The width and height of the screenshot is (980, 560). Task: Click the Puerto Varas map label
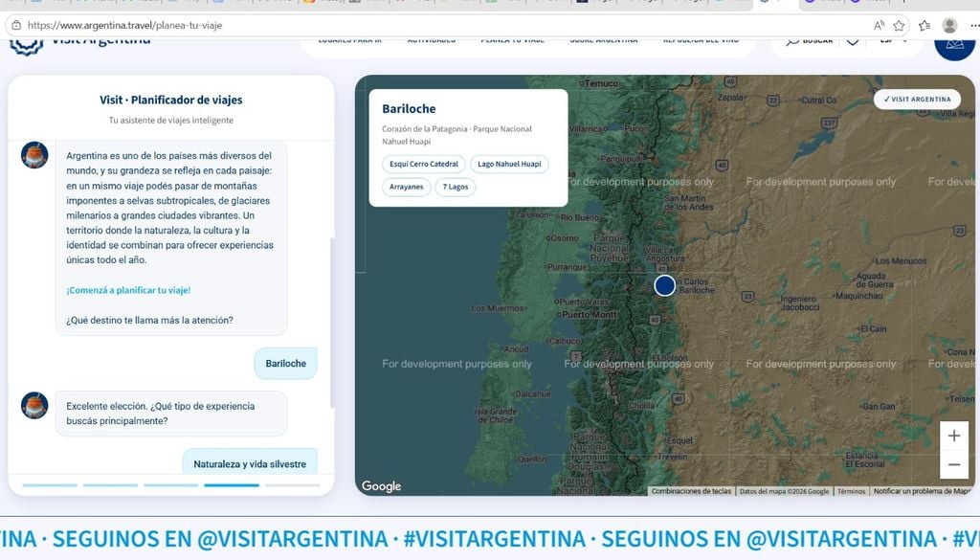click(583, 302)
